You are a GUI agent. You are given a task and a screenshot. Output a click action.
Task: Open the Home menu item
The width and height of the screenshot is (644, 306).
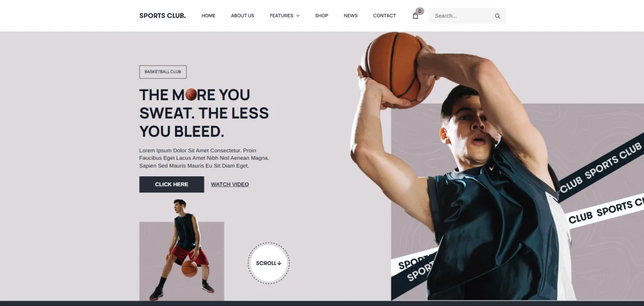(208, 16)
